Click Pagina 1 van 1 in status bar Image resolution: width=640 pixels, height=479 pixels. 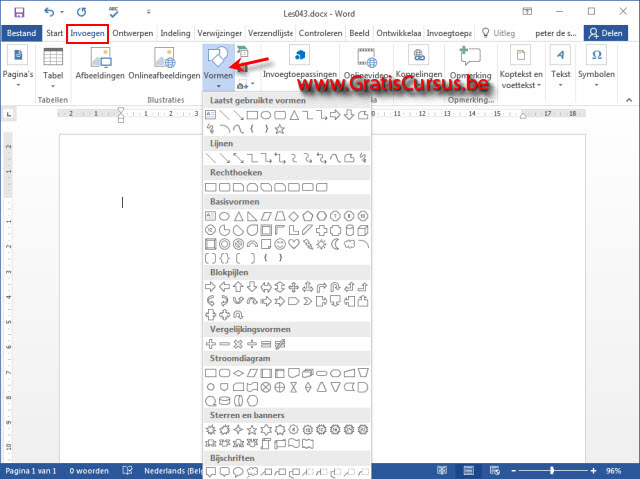point(31,471)
